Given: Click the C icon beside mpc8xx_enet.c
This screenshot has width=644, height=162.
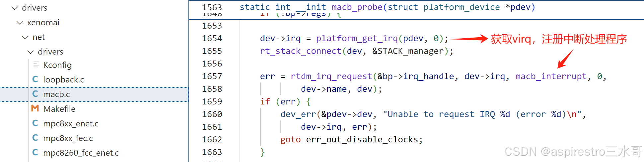Looking at the screenshot, I should [35, 123].
